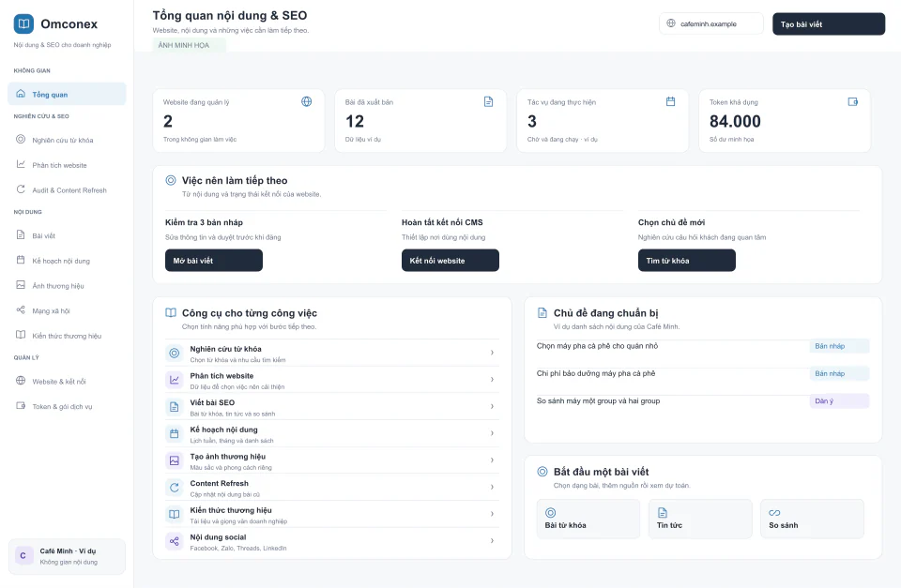Click the chart icon beside Phân tích website sidebar

click(x=21, y=164)
